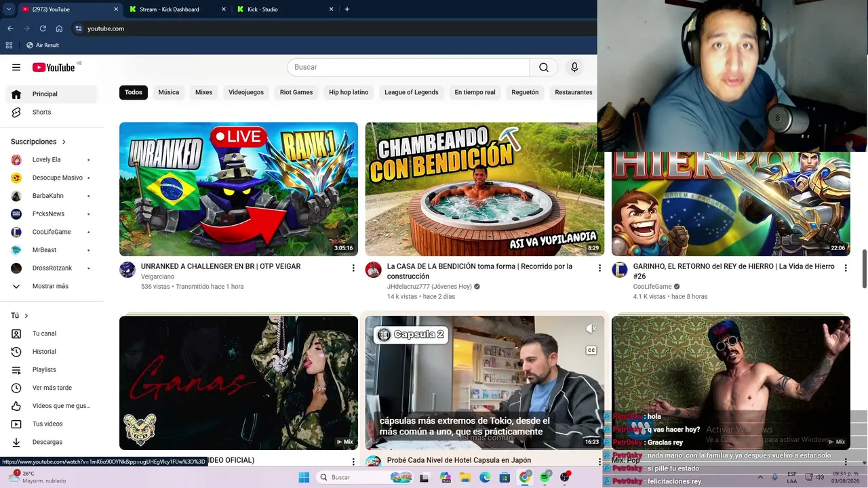Image resolution: width=868 pixels, height=488 pixels.
Task: Open Veigarciano channel avatar
Action: pyautogui.click(x=127, y=270)
